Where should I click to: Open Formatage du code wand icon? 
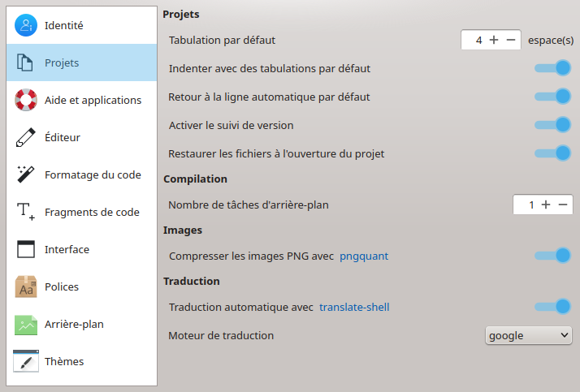26,174
